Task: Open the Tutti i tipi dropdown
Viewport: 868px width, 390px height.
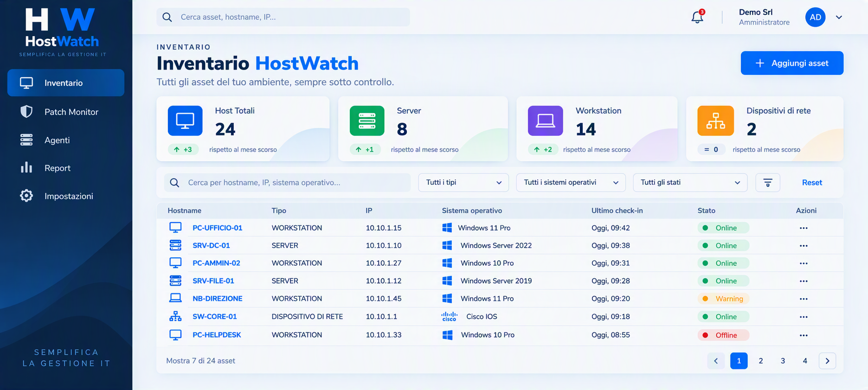Action: (463, 183)
